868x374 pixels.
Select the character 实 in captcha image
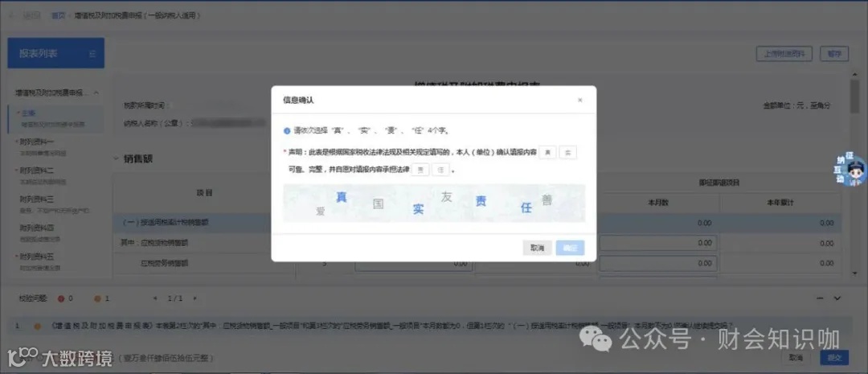(x=418, y=209)
